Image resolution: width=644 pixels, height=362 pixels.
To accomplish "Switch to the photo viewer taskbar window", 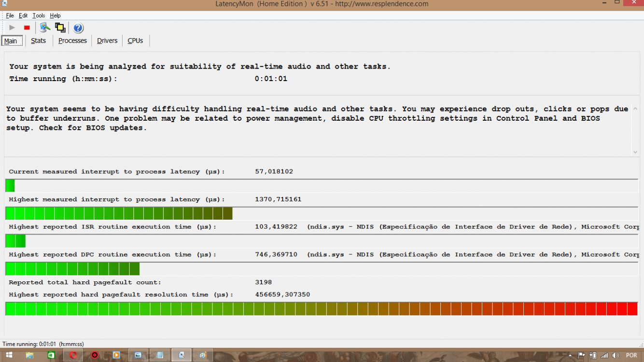I will click(138, 355).
